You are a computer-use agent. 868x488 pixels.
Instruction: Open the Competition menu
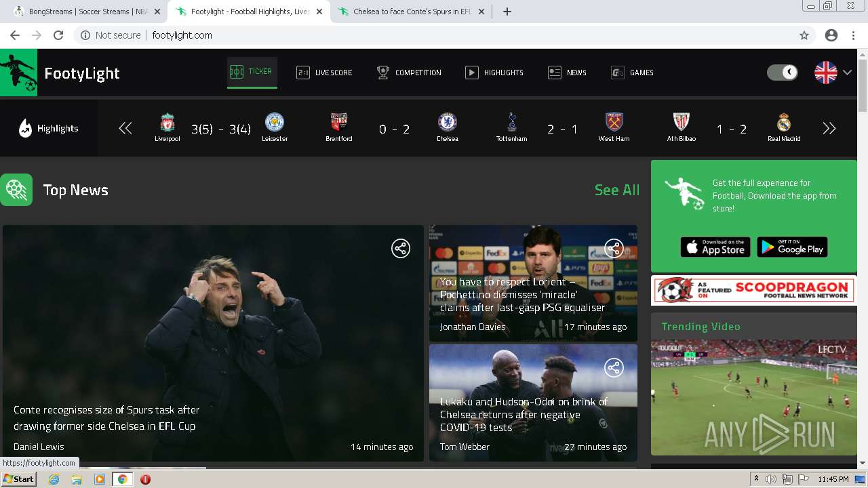click(409, 73)
